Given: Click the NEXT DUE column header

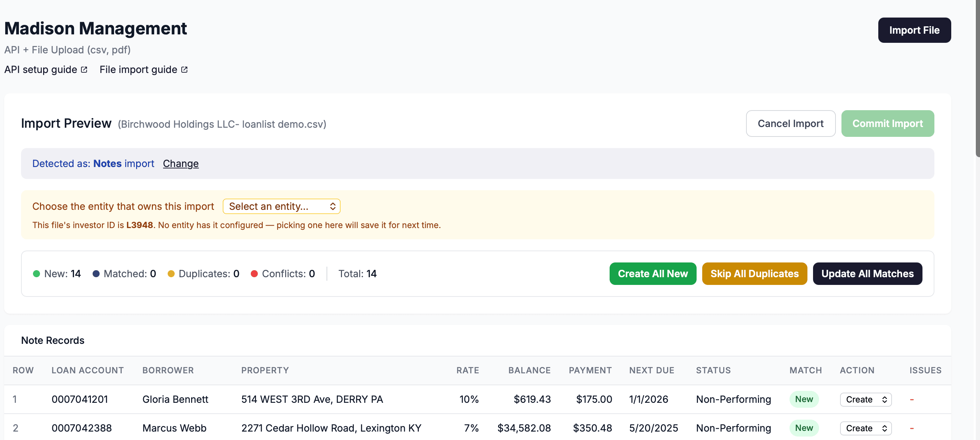Looking at the screenshot, I should [651, 370].
